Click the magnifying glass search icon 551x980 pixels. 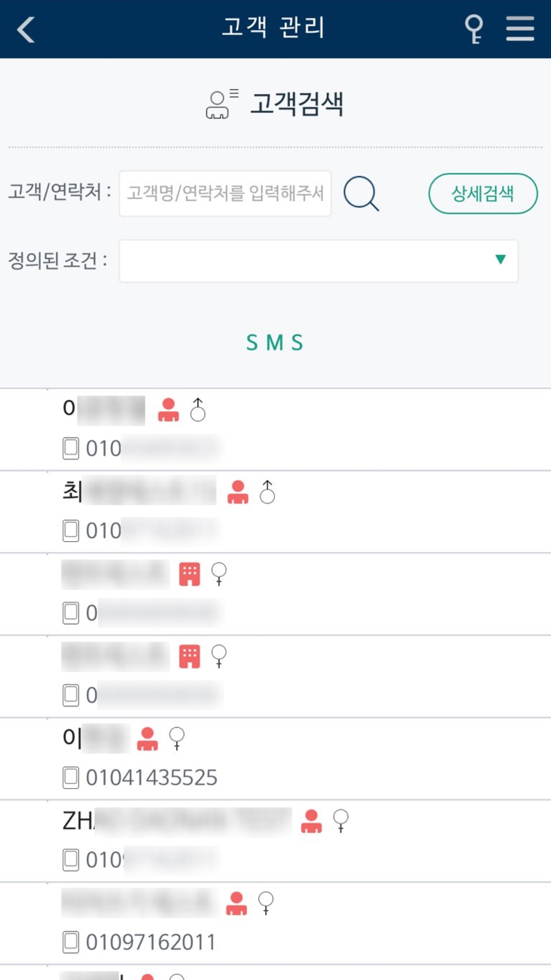point(361,193)
